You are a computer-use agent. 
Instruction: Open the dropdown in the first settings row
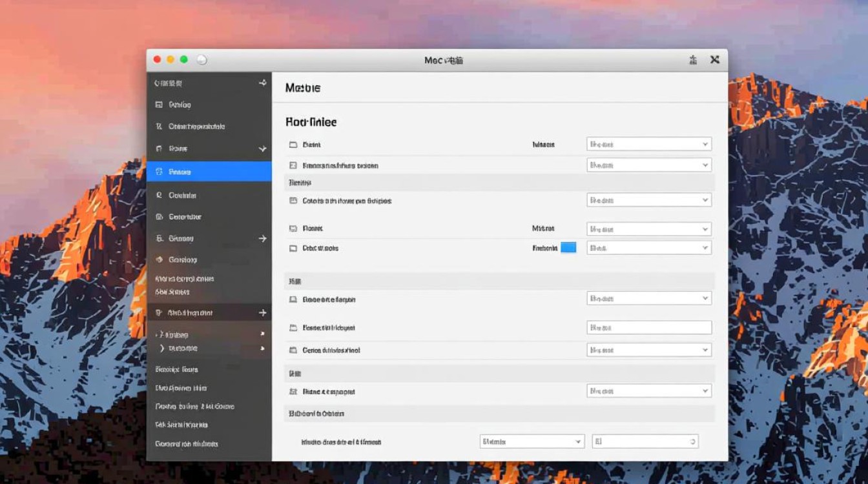click(648, 145)
